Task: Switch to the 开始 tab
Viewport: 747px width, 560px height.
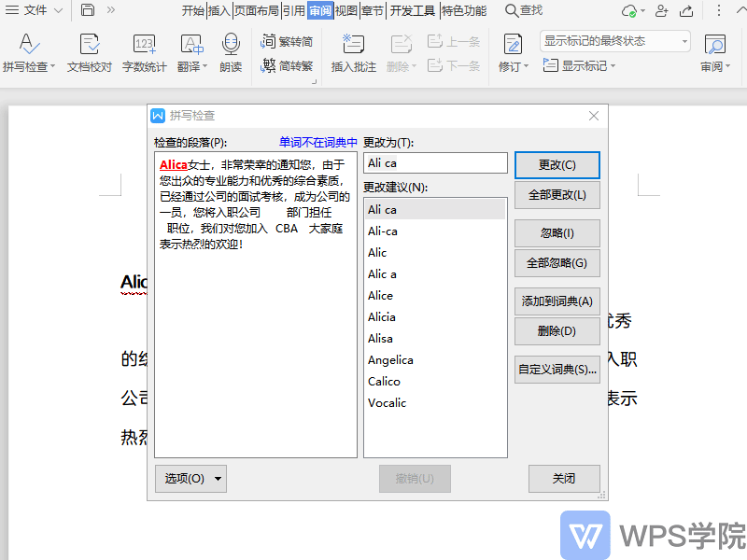Action: point(193,10)
